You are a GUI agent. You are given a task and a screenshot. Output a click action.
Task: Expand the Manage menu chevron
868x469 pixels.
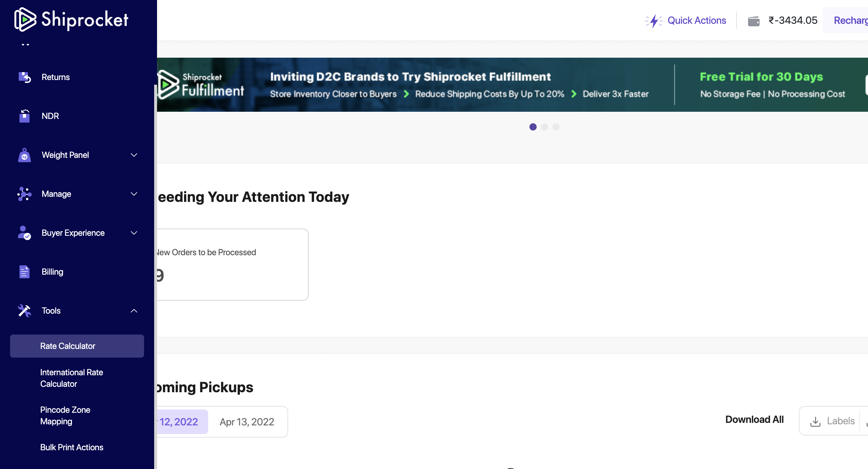point(134,194)
